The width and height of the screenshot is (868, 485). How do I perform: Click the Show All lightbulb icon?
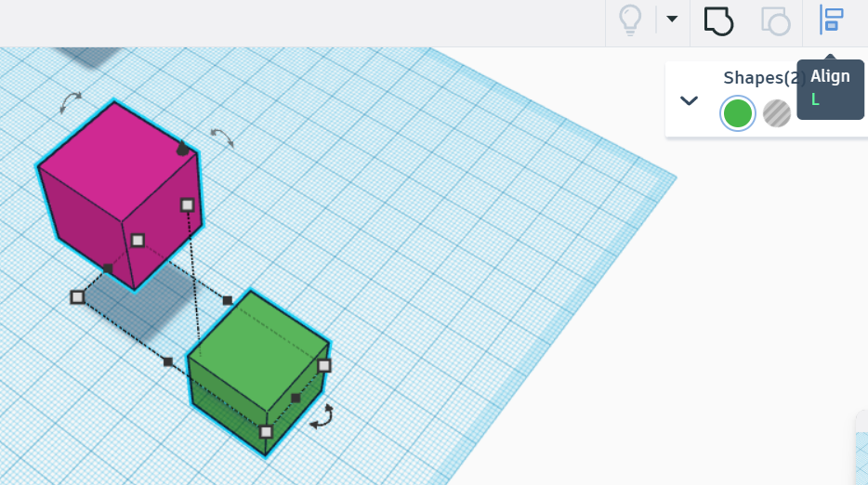[630, 20]
